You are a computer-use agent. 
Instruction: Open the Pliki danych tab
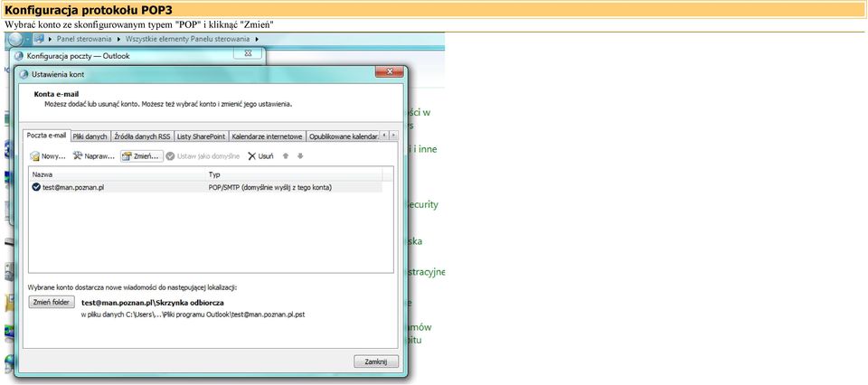coord(90,136)
